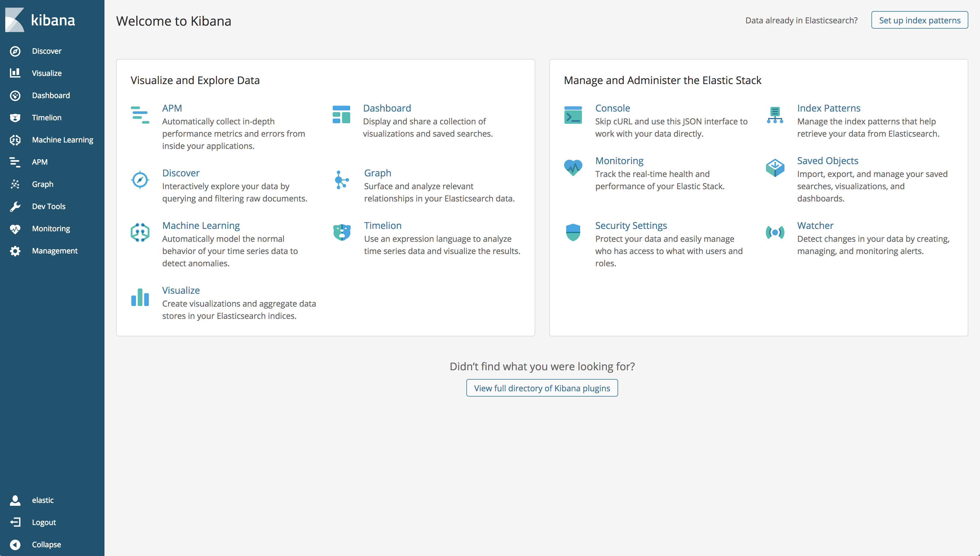
Task: Click the Collapse sidebar arrow icon
Action: [x=15, y=545]
